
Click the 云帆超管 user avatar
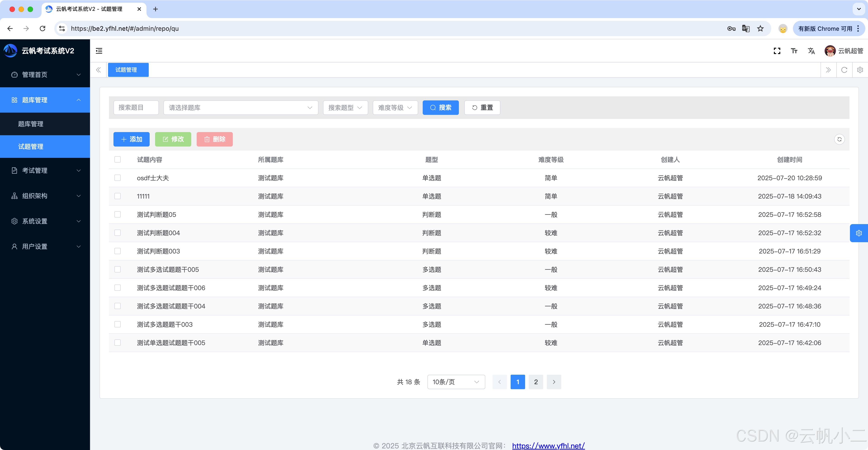pos(830,51)
